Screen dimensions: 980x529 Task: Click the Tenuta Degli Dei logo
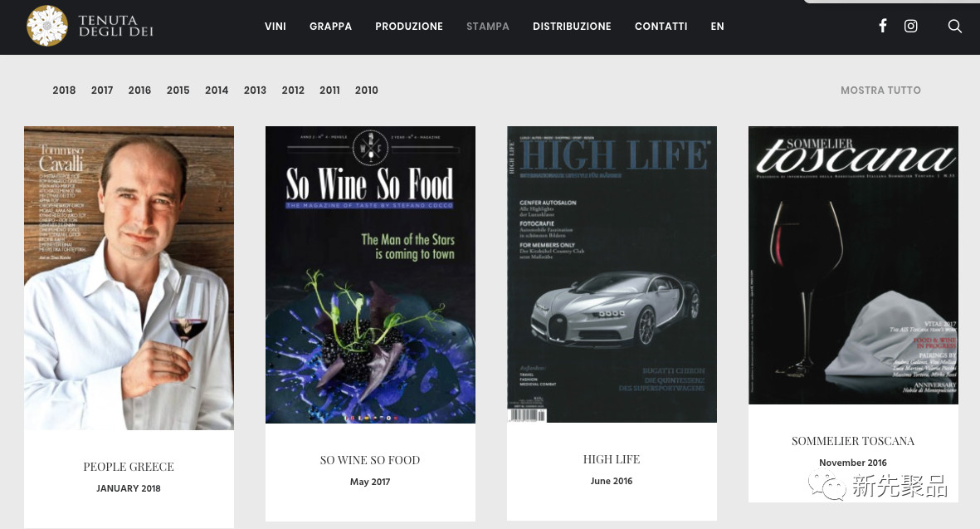coord(90,26)
